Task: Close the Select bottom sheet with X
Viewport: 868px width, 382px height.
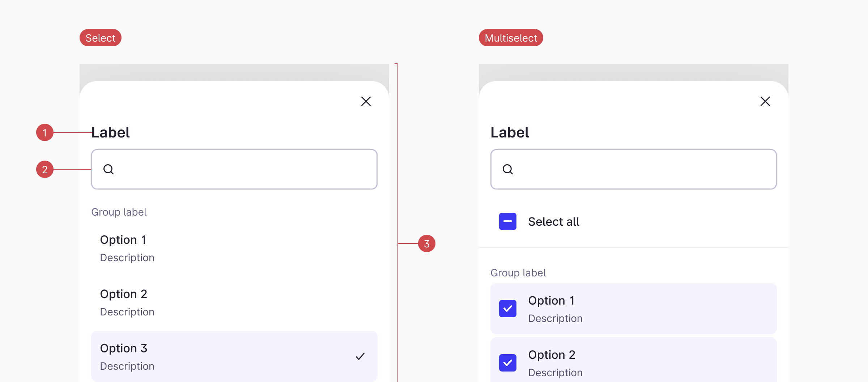Action: [x=366, y=101]
